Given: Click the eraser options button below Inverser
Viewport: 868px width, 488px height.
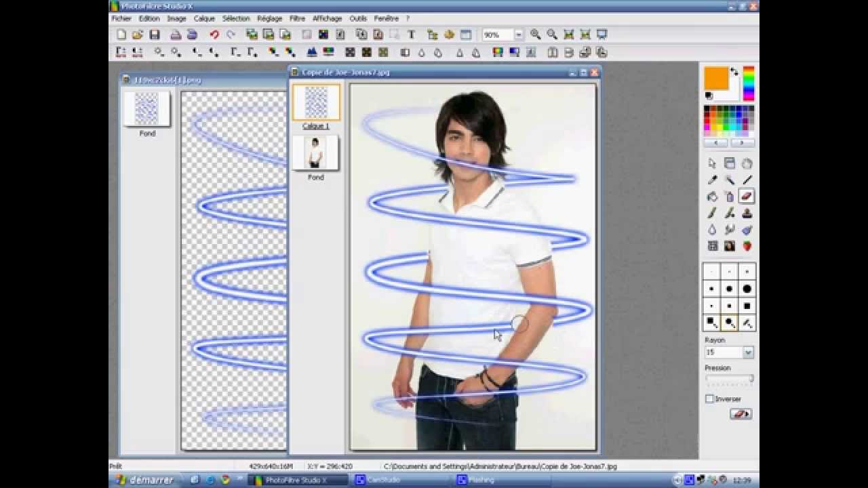Looking at the screenshot, I should coord(741,413).
